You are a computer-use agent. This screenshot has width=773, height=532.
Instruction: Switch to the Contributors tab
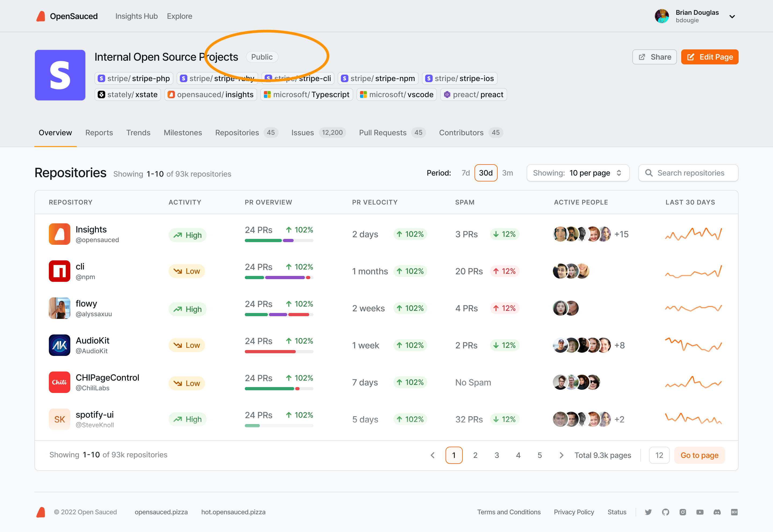point(461,132)
